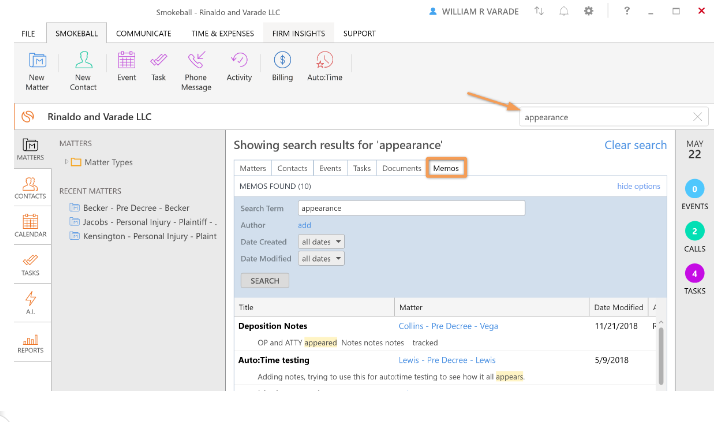Open the notifications bell

coord(564,11)
